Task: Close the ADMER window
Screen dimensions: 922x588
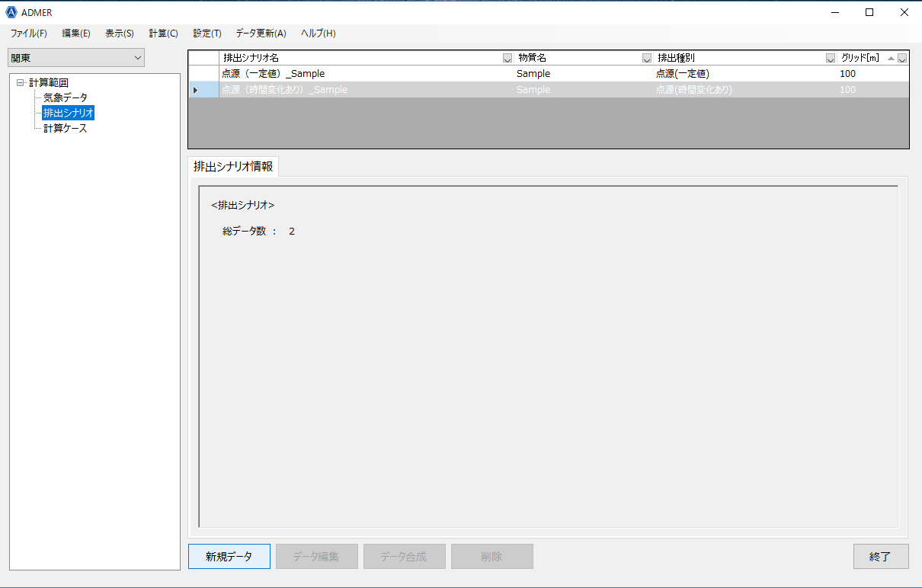Action: 904,12
